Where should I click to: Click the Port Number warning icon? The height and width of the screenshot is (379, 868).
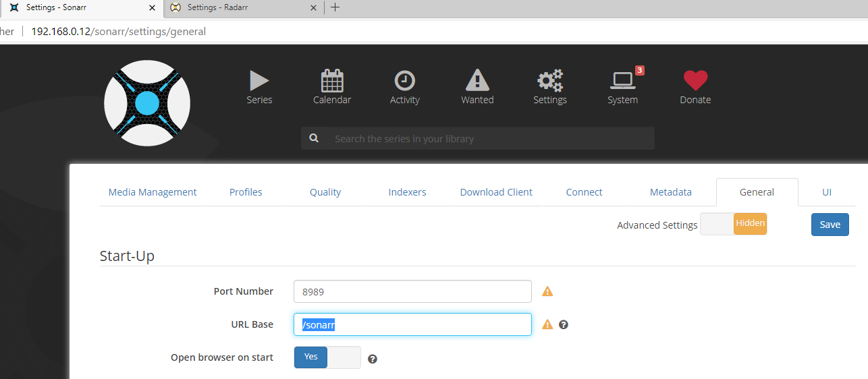tap(547, 291)
